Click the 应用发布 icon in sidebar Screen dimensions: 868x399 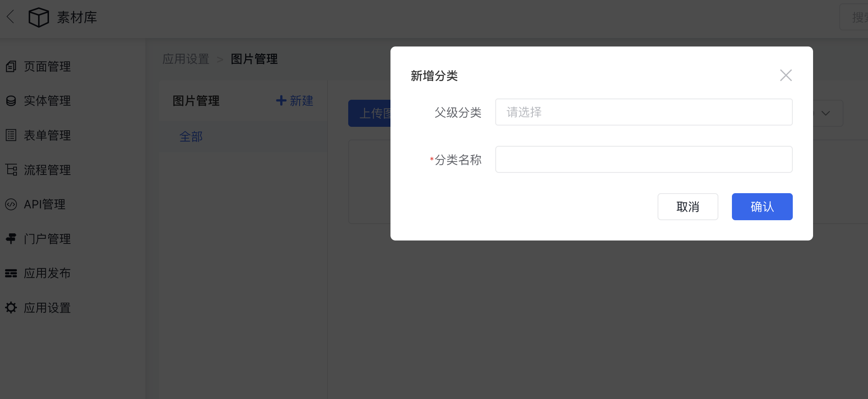pos(11,273)
